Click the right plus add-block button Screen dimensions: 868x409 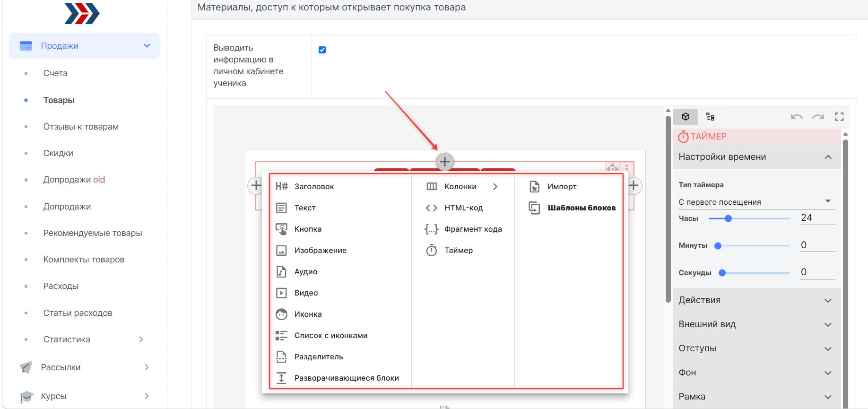coord(634,185)
